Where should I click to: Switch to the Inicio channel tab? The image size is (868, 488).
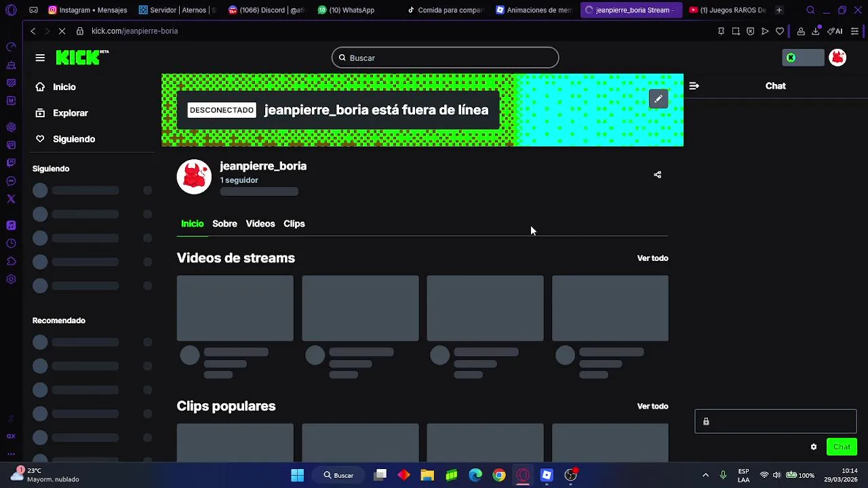point(192,224)
